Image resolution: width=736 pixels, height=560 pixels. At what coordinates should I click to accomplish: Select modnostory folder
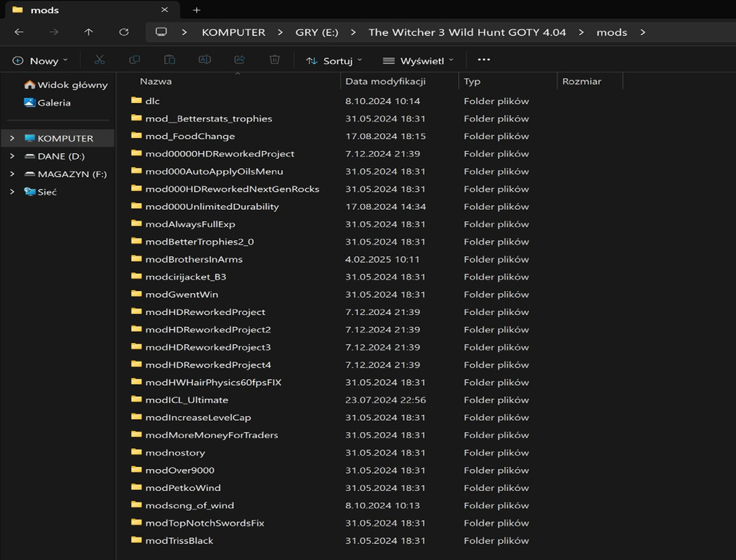click(x=175, y=453)
